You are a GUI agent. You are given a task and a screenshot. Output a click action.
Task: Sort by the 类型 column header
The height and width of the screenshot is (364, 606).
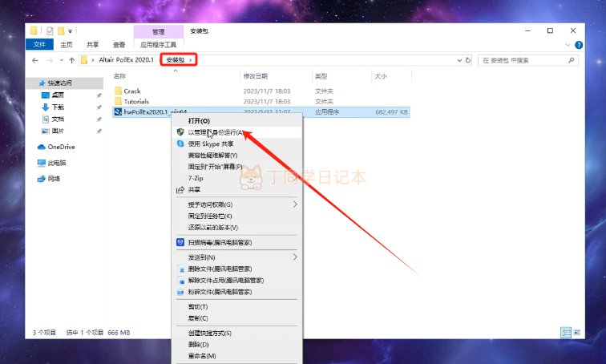click(x=321, y=76)
